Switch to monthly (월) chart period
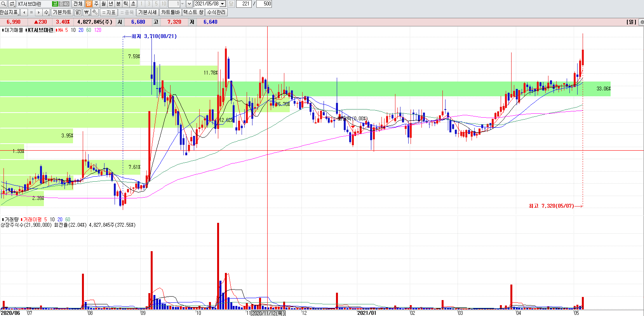 point(103,4)
